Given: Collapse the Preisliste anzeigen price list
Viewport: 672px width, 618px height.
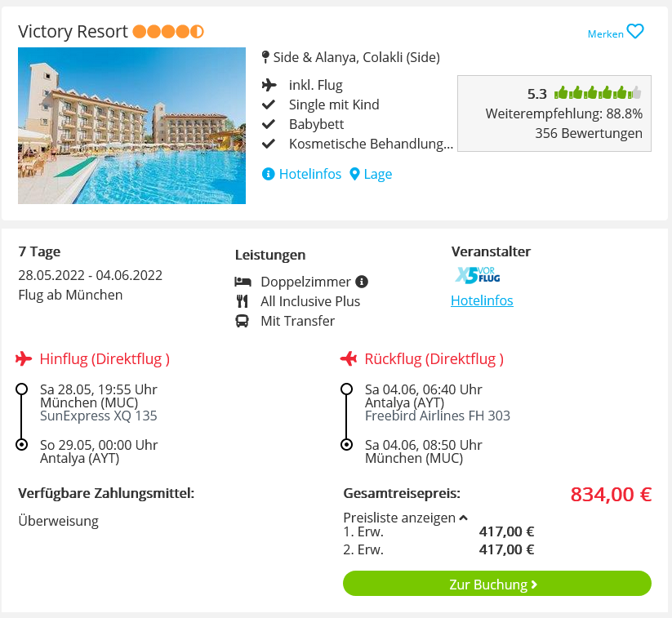Looking at the screenshot, I should click(x=405, y=518).
